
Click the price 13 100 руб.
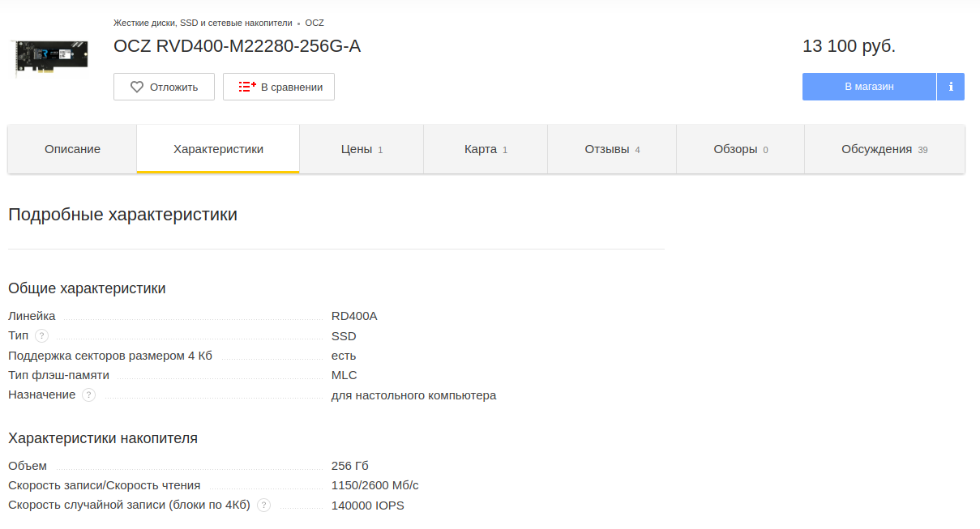pyautogui.click(x=849, y=46)
